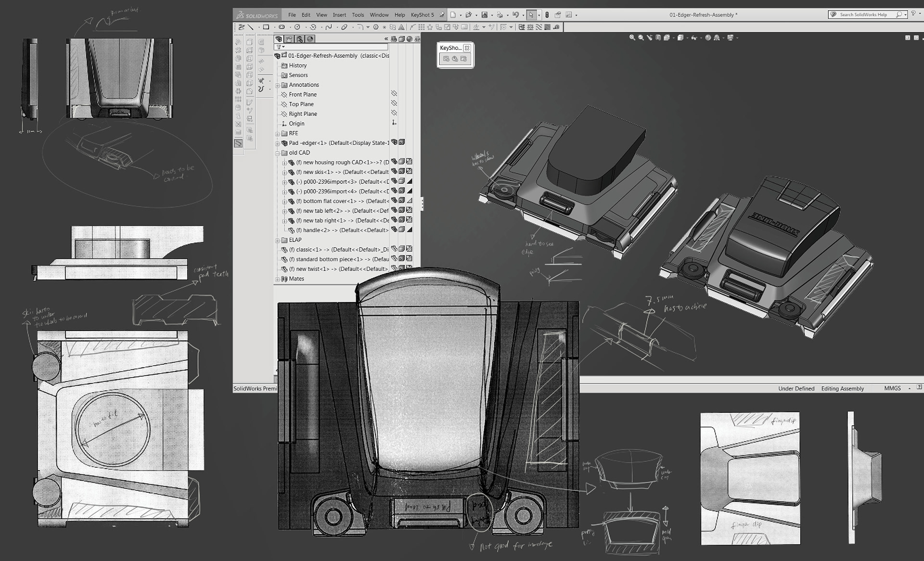Viewport: 924px width, 561px height.
Task: Switch to the PropertyManager tab icon
Action: [x=289, y=39]
